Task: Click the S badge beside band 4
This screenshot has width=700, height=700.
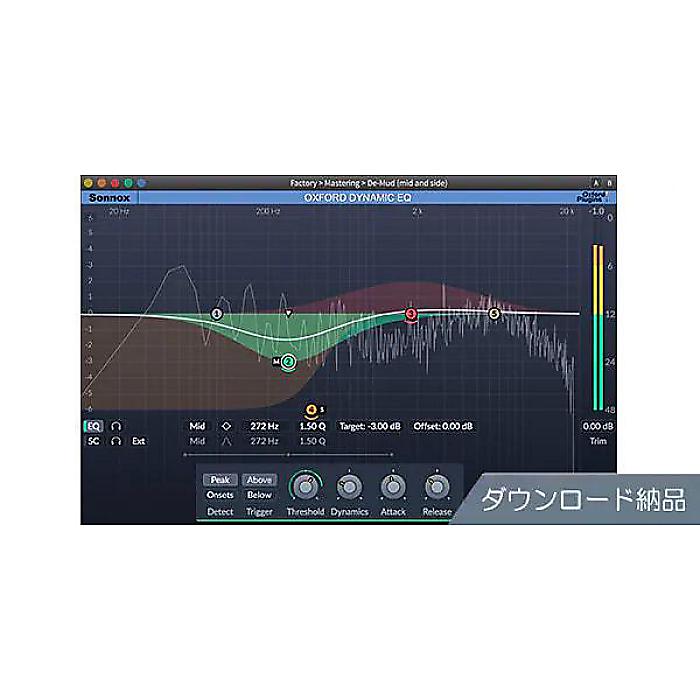Action: pyautogui.click(x=322, y=409)
